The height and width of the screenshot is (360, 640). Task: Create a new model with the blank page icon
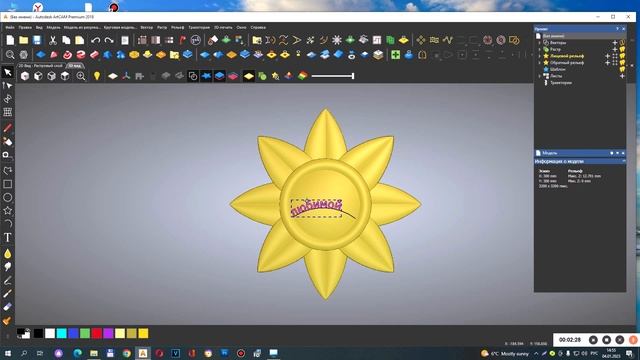click(x=10, y=40)
